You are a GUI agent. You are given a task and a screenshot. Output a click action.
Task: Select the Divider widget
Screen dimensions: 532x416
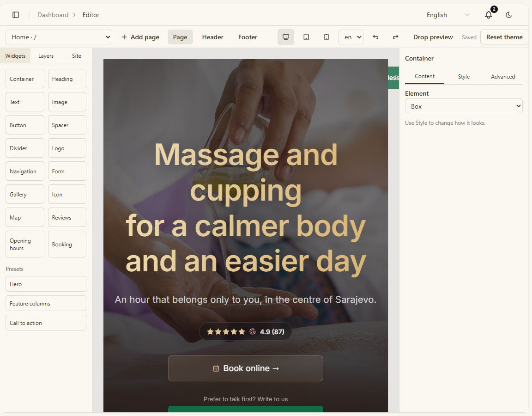[25, 148]
